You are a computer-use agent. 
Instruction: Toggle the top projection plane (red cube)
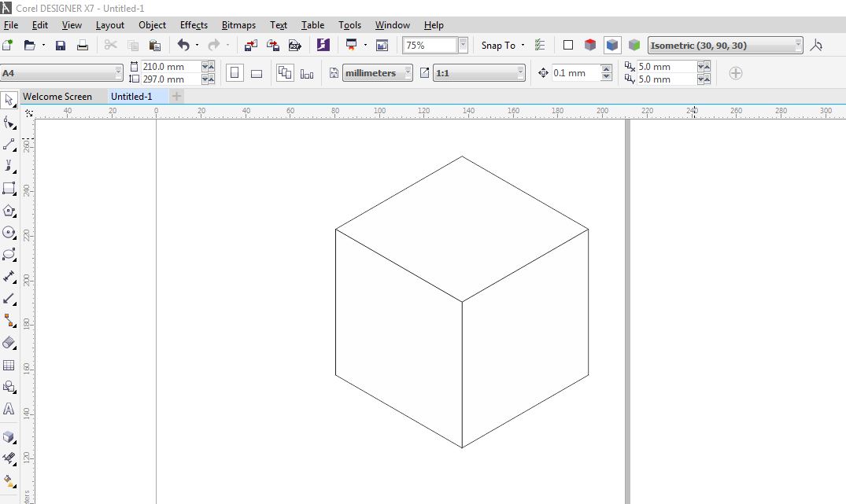(590, 46)
